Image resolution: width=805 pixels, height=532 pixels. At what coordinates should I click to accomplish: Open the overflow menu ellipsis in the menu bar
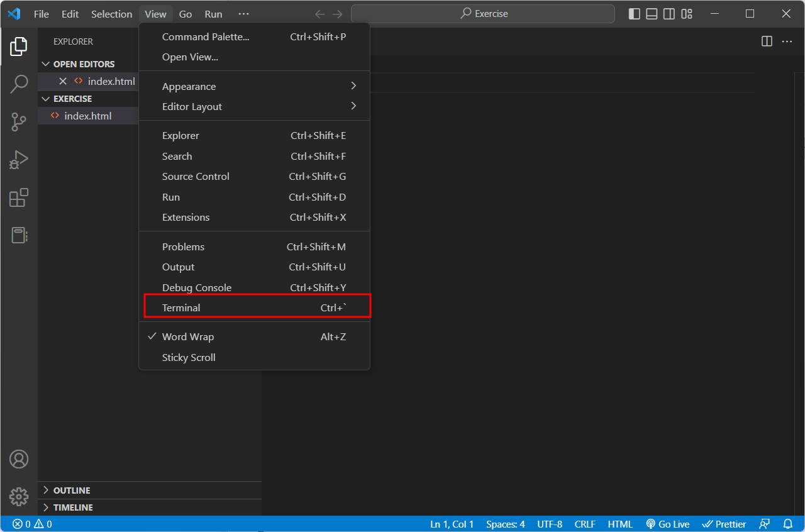(x=244, y=14)
